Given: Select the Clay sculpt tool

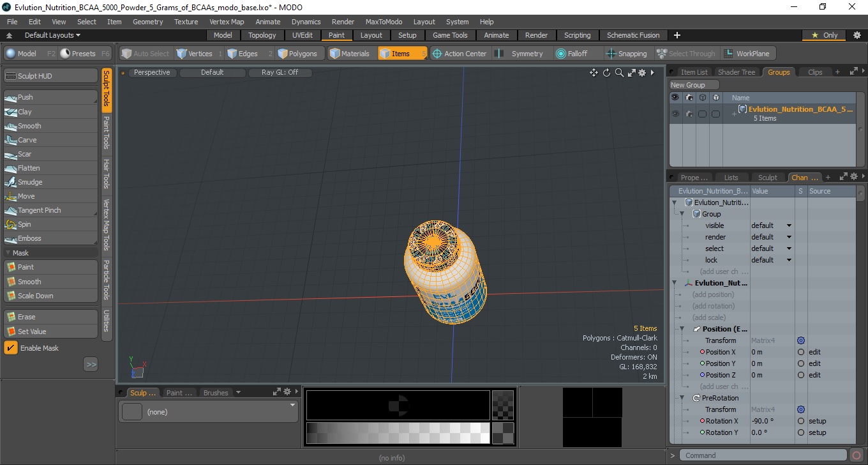Looking at the screenshot, I should pos(50,112).
